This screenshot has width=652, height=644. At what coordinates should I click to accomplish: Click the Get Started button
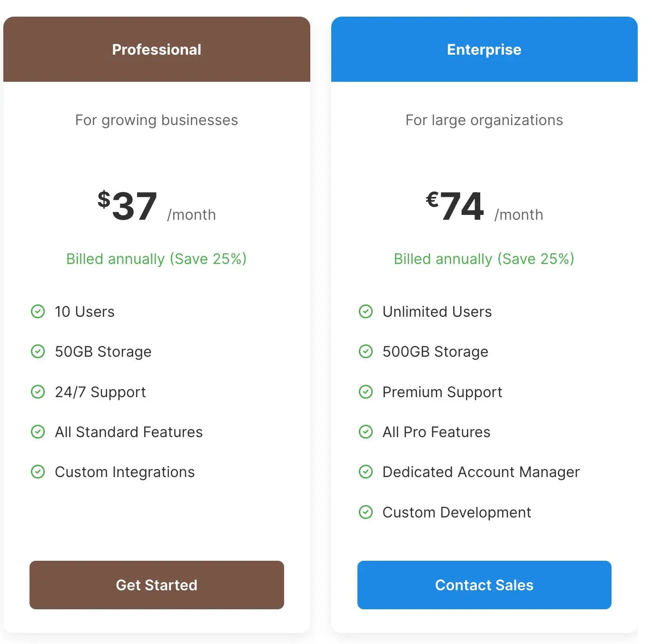click(157, 585)
